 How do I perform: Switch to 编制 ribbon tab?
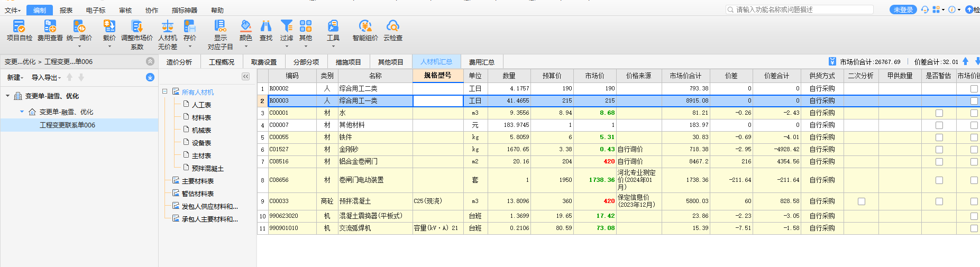(39, 10)
